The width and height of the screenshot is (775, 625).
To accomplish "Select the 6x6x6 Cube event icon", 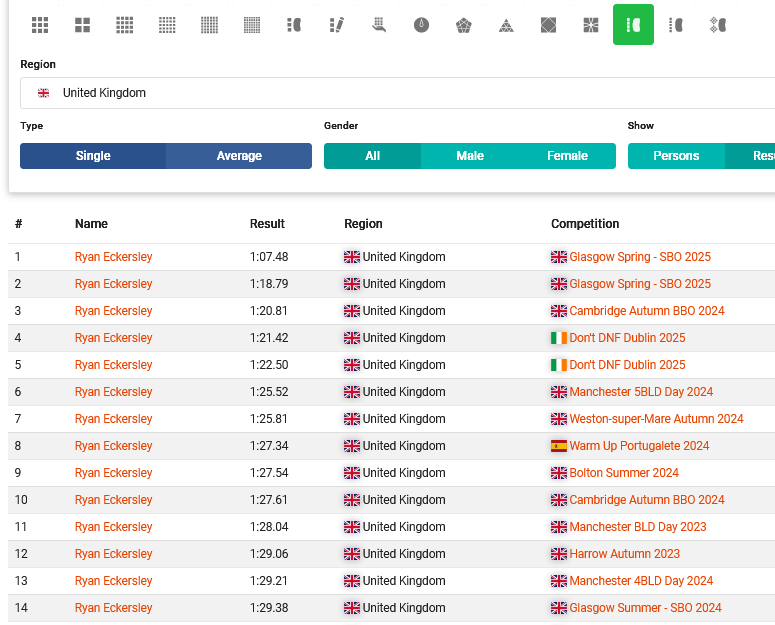I will 210,25.
